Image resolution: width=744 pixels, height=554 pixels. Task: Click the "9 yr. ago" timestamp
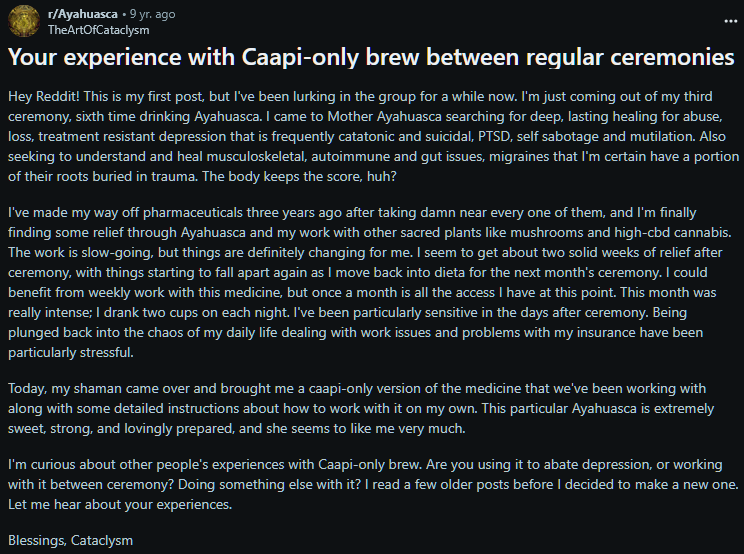point(151,15)
